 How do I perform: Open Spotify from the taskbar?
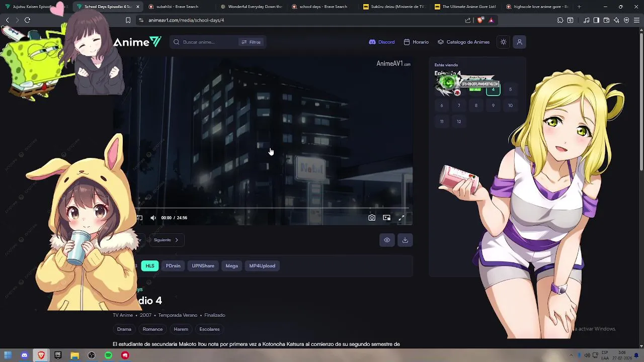pyautogui.click(x=108, y=355)
